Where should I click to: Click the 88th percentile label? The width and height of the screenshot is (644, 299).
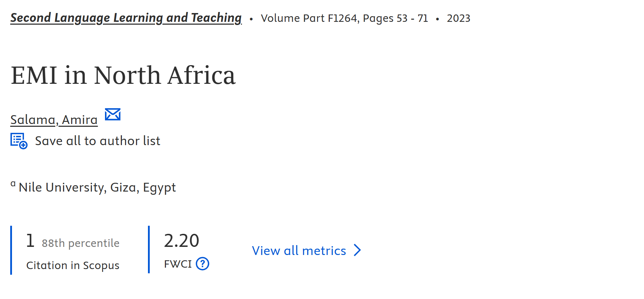click(80, 243)
